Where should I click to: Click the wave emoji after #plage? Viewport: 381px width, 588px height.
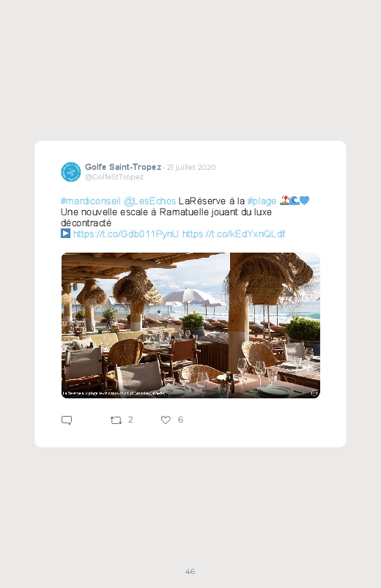[x=295, y=201]
